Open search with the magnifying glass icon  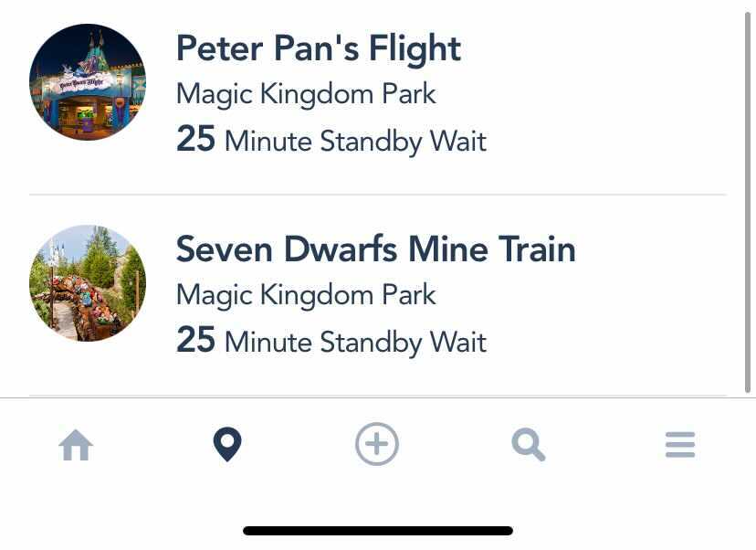point(528,446)
